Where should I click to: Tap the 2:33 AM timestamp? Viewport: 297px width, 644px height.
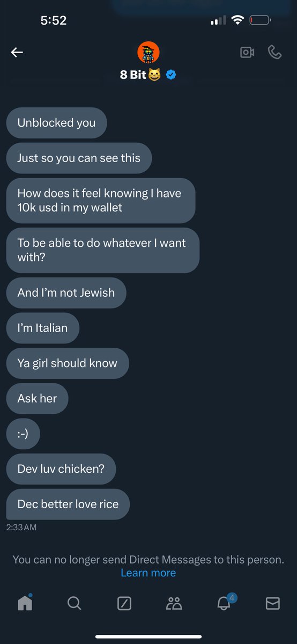pyautogui.click(x=21, y=528)
